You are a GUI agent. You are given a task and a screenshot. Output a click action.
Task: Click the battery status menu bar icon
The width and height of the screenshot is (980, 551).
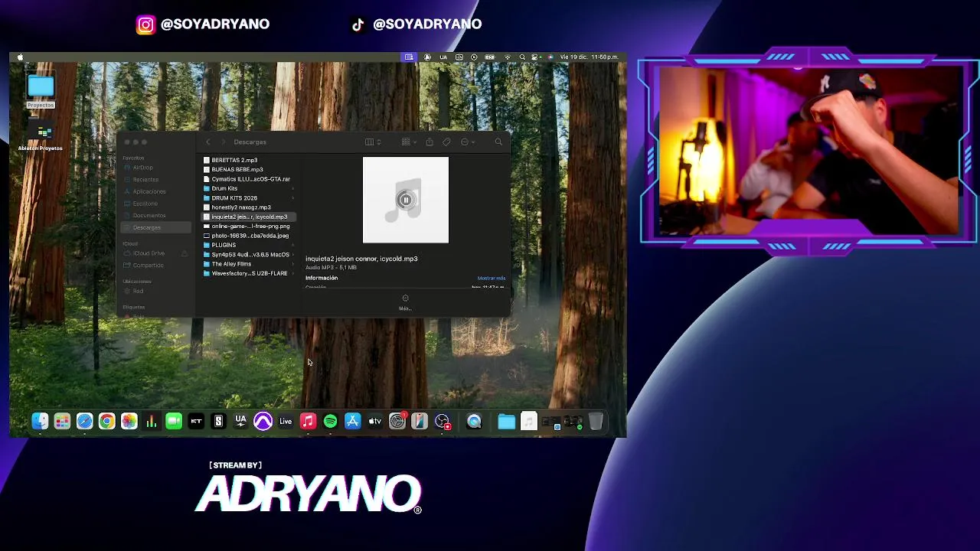coord(490,57)
